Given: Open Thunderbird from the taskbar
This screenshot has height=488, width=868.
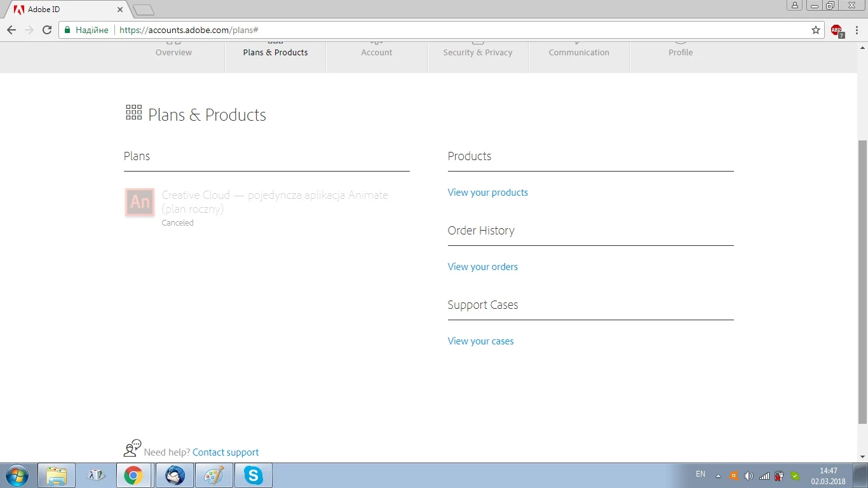Looking at the screenshot, I should coord(175,475).
